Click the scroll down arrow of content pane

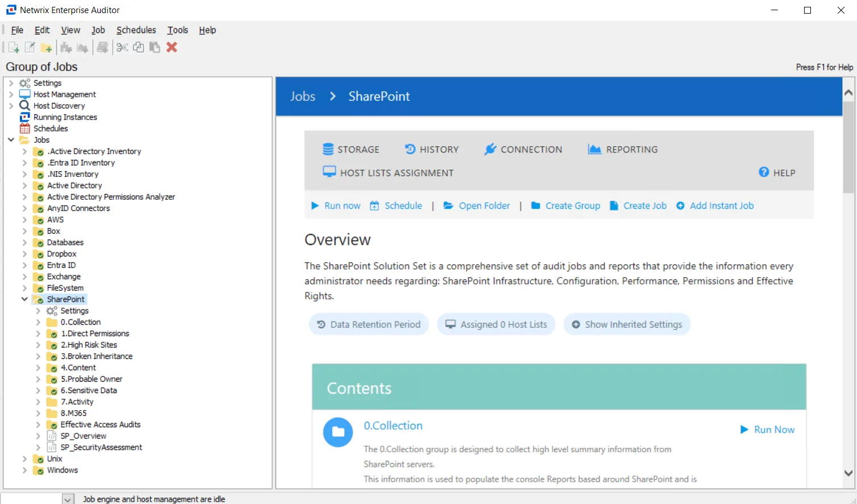point(848,473)
